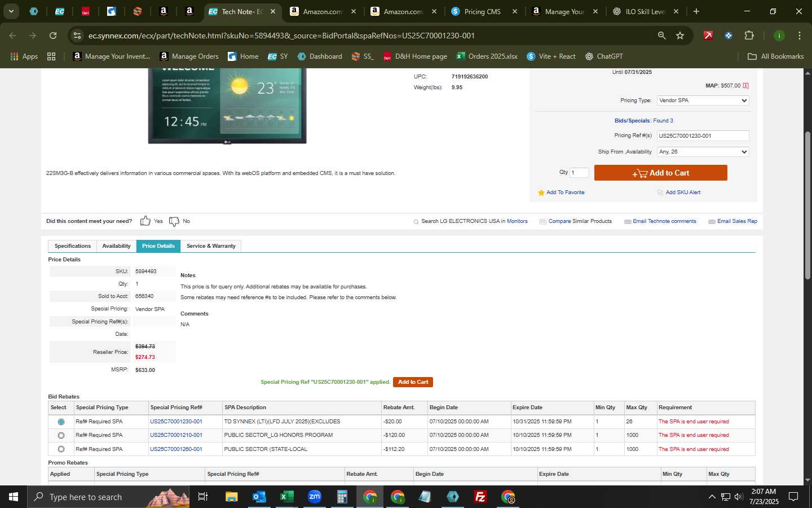Screen dimensions: 812x508
Task: Open Manage Your Inventory bookmark
Action: tap(112, 56)
